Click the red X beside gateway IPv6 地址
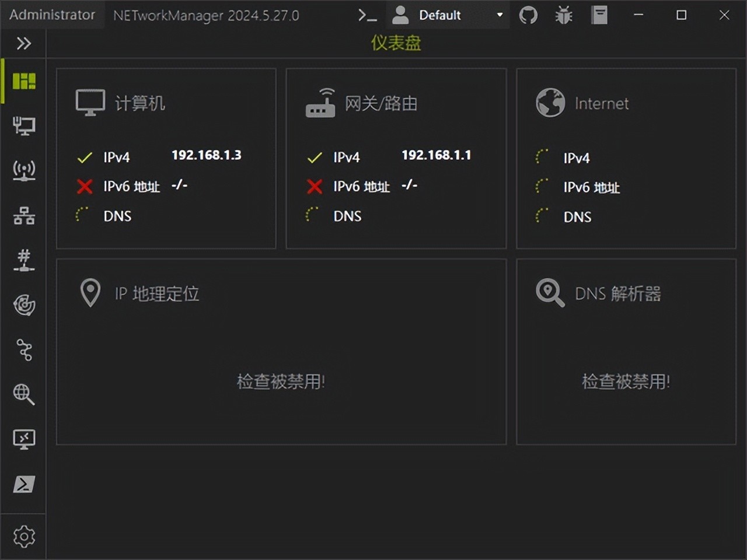 coord(315,187)
